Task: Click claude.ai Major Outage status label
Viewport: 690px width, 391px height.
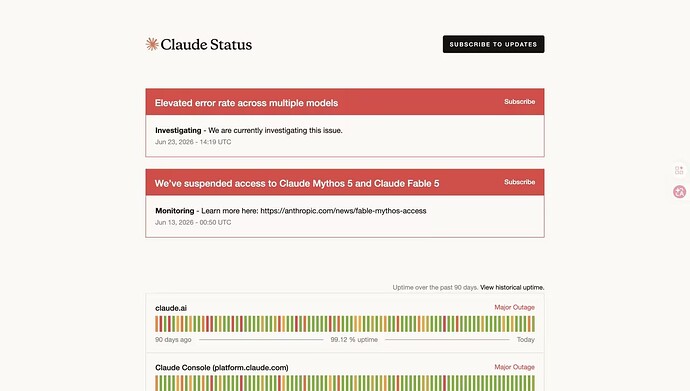Action: coord(514,307)
